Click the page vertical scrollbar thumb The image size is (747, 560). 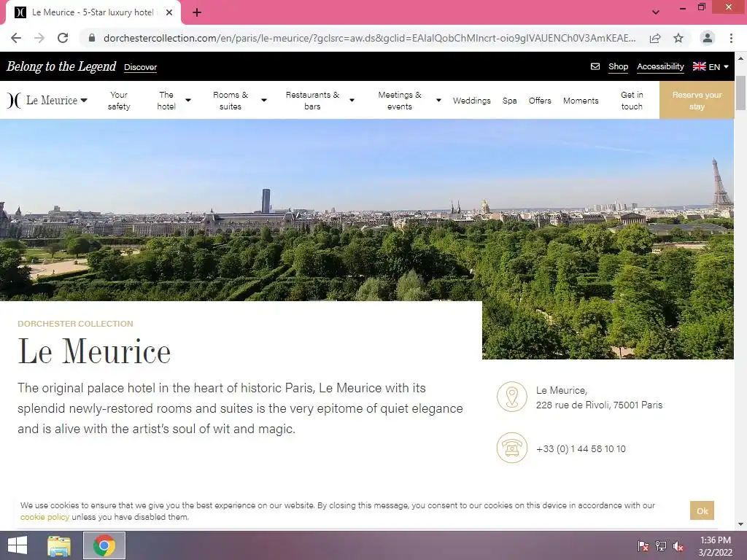[741, 93]
